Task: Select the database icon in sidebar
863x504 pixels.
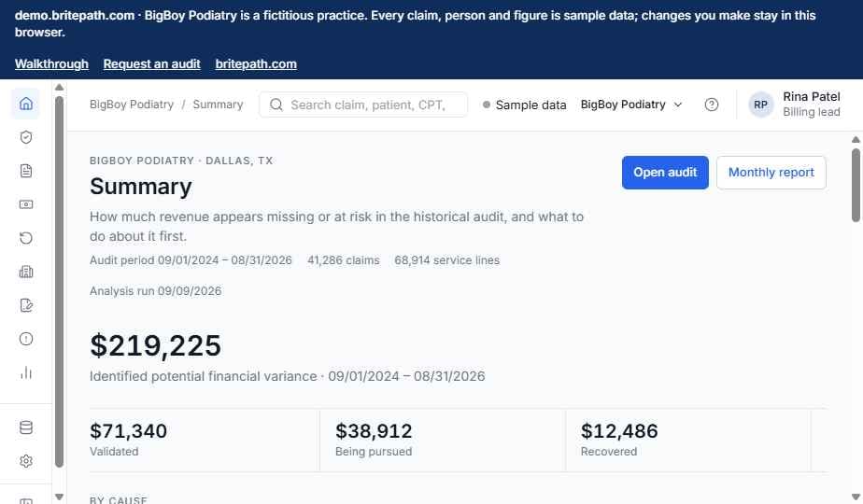Action: pyautogui.click(x=26, y=427)
